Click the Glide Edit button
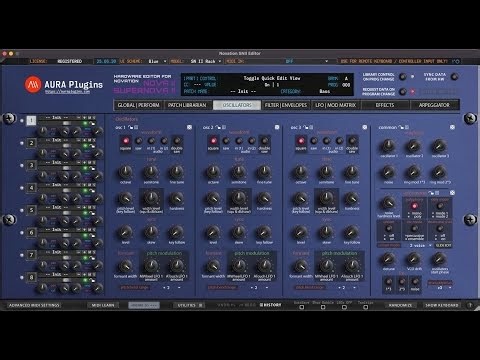480x360 pixels. [444, 245]
